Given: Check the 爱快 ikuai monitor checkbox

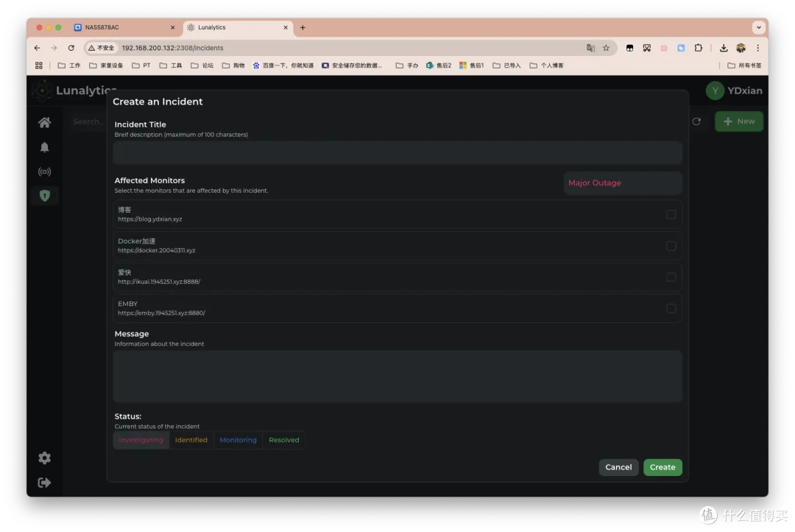Looking at the screenshot, I should tap(671, 277).
